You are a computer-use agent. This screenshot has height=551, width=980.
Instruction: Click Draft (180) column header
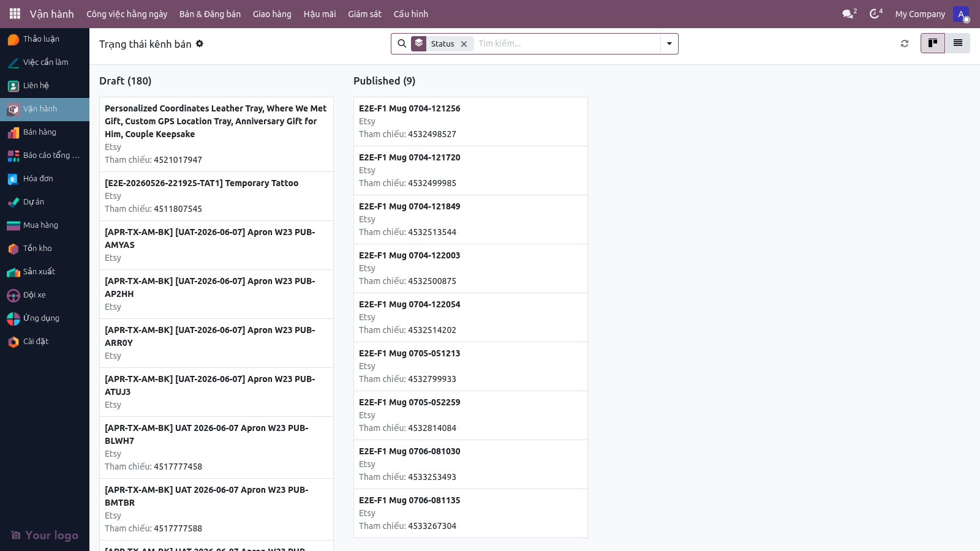(x=126, y=81)
